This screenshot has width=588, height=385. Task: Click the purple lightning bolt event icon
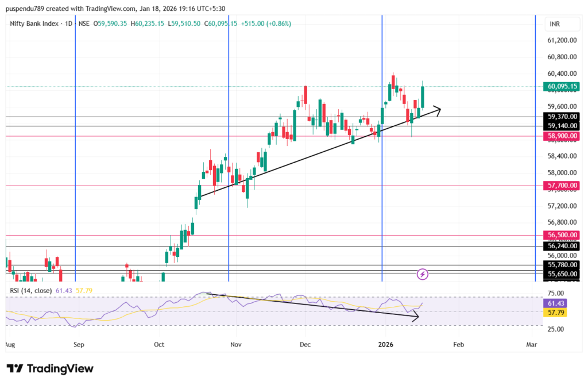[423, 274]
